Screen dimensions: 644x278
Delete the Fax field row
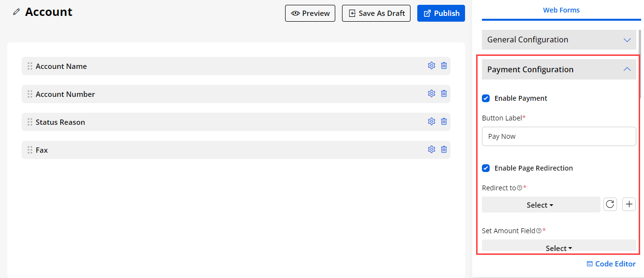[444, 149]
